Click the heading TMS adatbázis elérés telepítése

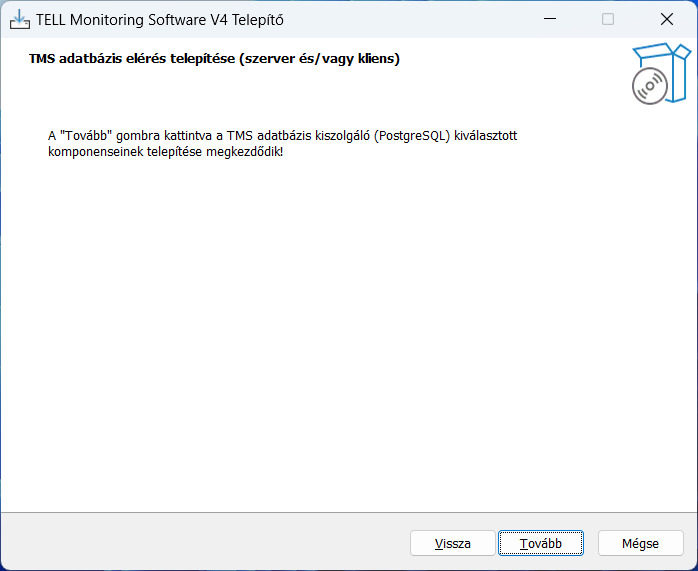(x=132, y=59)
